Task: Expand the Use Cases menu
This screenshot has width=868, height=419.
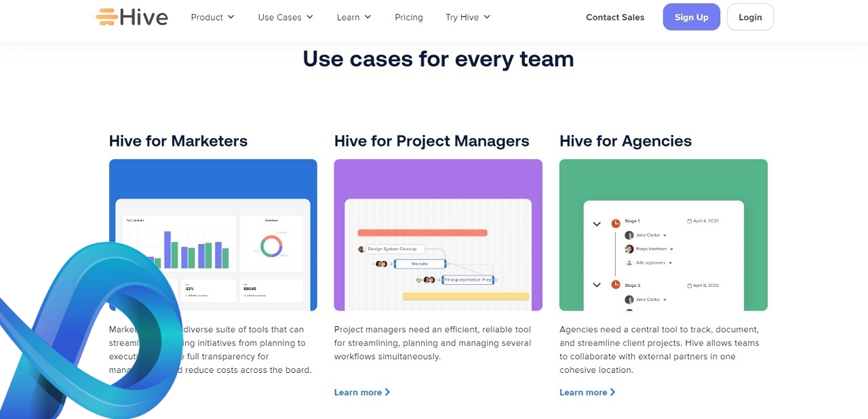Action: (x=285, y=17)
